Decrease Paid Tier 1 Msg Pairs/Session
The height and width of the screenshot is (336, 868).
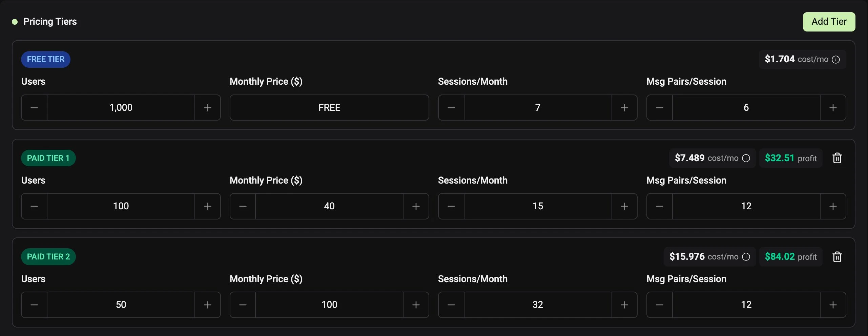pos(660,206)
